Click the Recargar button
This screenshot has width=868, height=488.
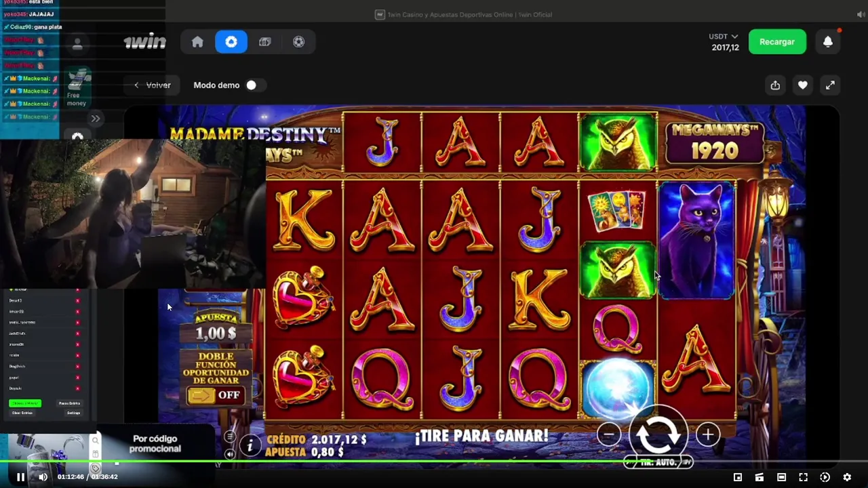coord(777,42)
